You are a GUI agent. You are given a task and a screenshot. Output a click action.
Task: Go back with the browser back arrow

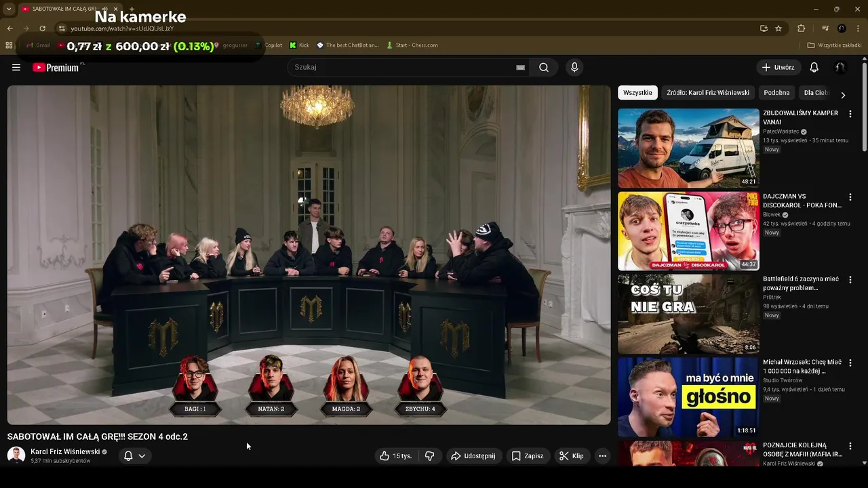click(9, 28)
